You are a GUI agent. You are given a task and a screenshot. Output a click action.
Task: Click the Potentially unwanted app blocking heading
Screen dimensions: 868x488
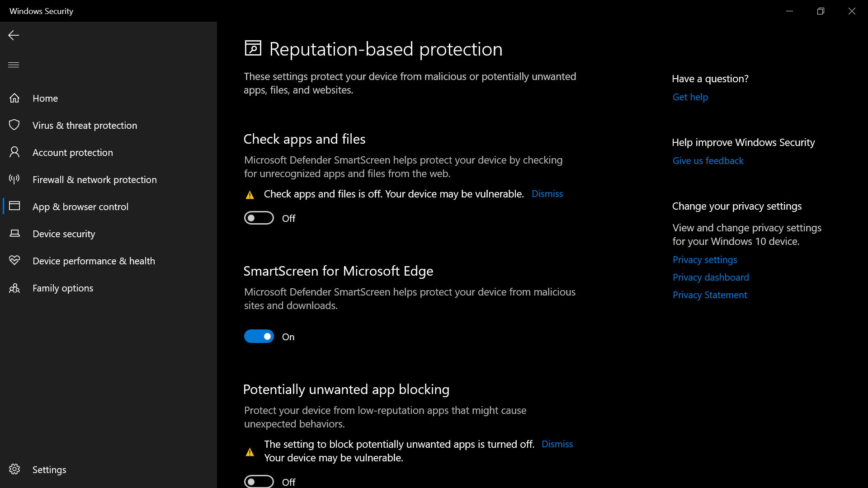click(346, 389)
